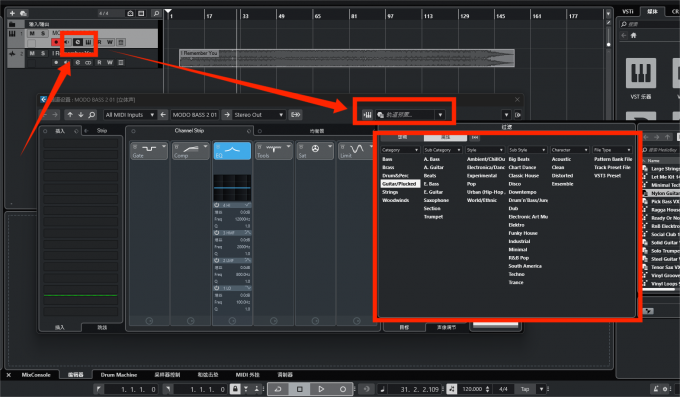Open channel settings 'e' on MODO BASS track
680x397 pixels.
click(x=78, y=42)
